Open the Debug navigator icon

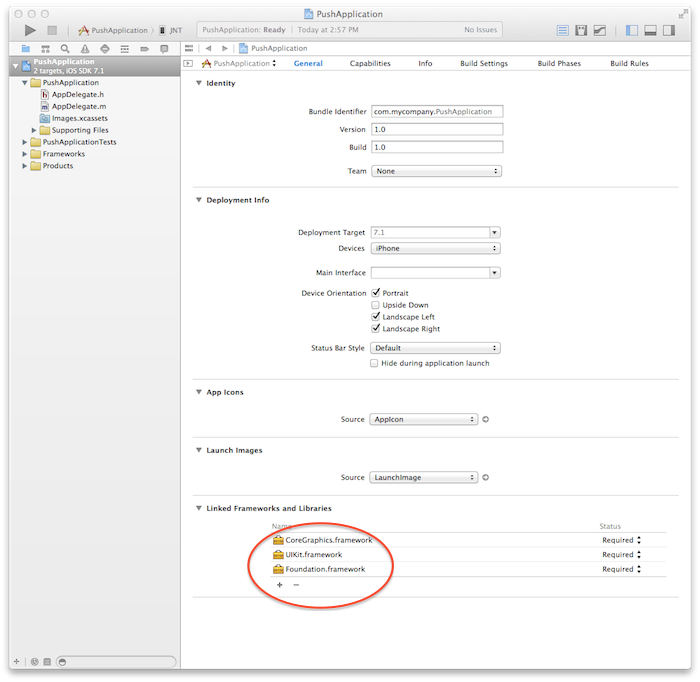125,49
